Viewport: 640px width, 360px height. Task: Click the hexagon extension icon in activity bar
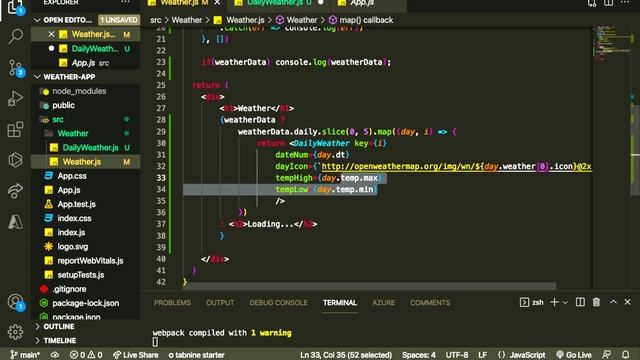16,160
